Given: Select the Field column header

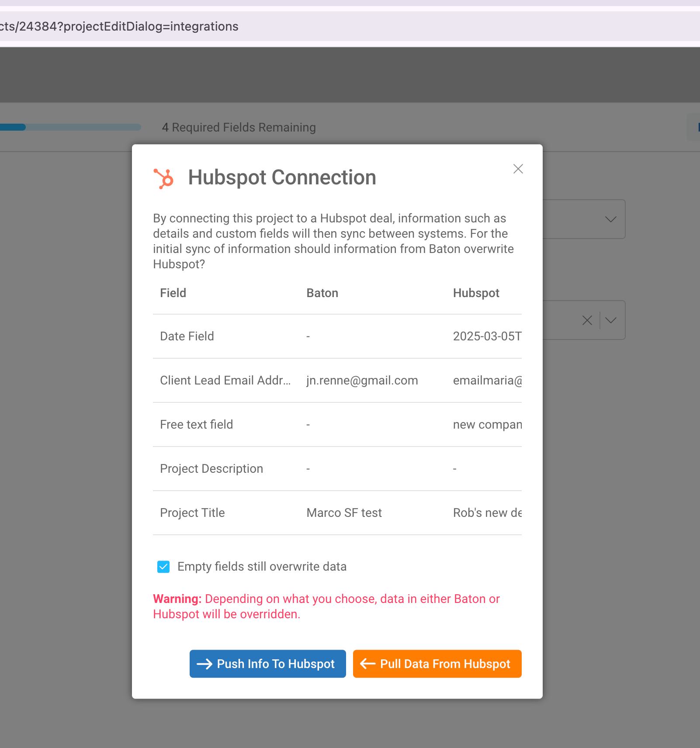Looking at the screenshot, I should coord(173,293).
